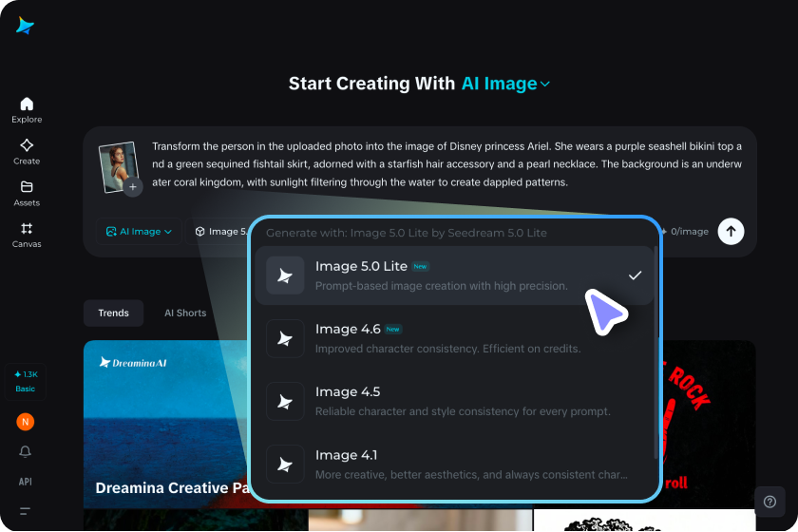Click the Image 4.5 model icon

click(285, 401)
